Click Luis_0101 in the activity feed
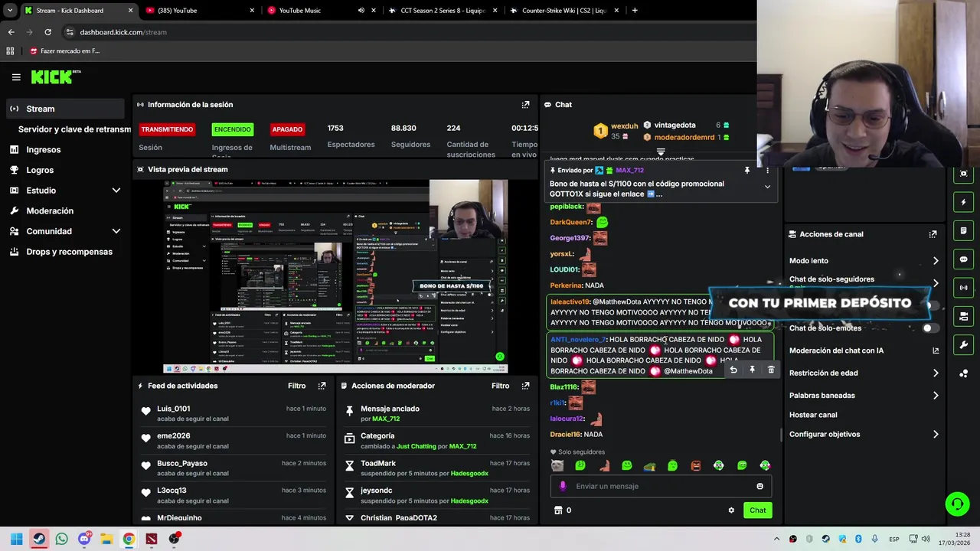 coord(173,409)
